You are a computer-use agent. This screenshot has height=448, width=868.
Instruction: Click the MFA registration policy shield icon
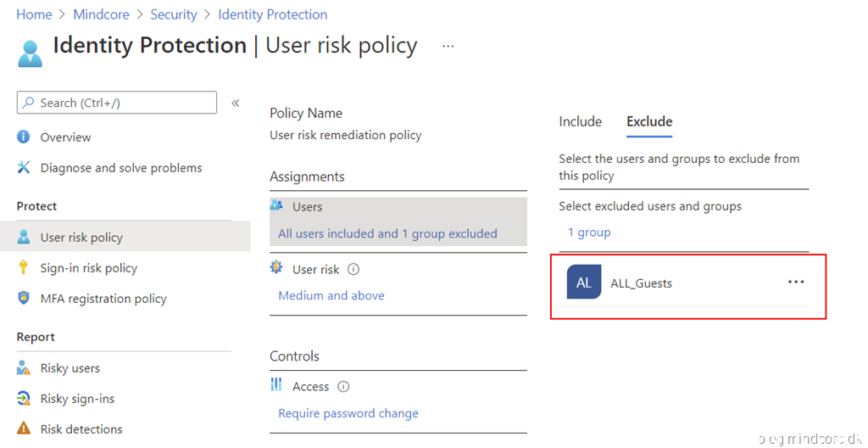click(24, 299)
